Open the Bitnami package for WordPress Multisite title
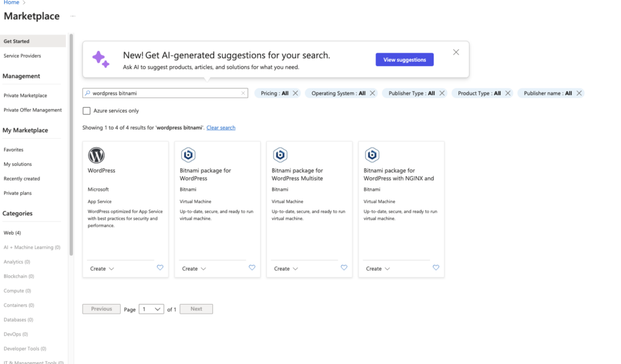 [x=297, y=174]
